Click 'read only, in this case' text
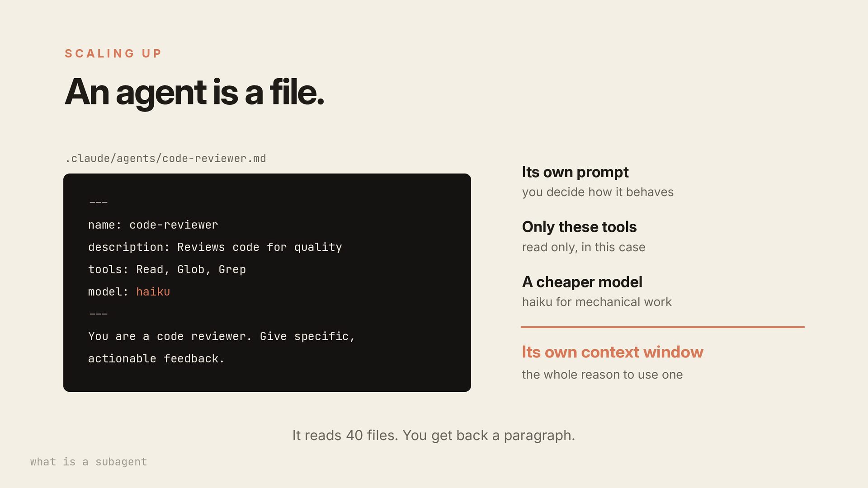The width and height of the screenshot is (868, 488). (x=584, y=247)
